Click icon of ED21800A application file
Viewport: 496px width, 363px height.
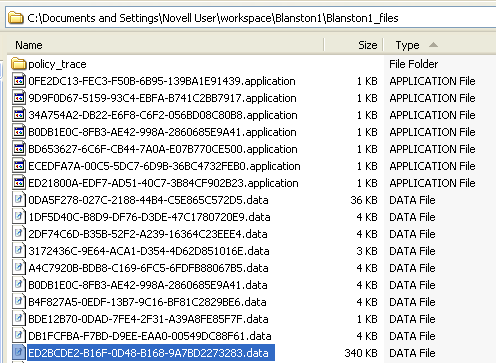coord(19,183)
